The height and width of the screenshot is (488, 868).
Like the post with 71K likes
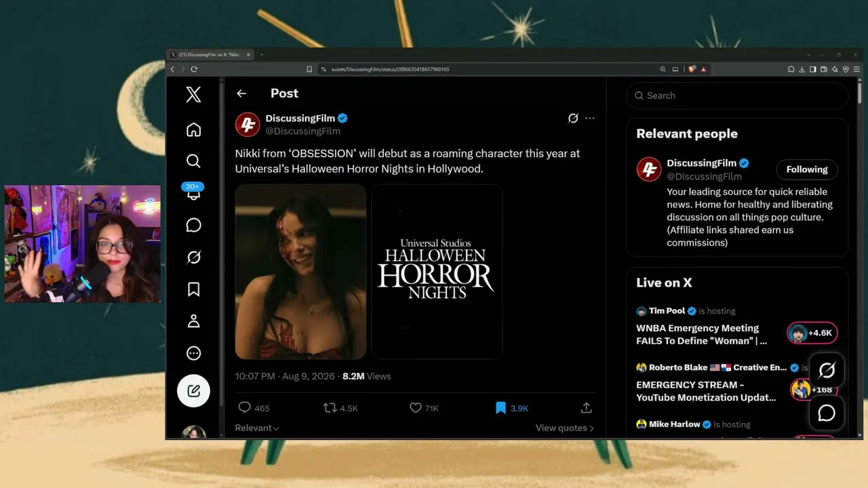(x=424, y=408)
